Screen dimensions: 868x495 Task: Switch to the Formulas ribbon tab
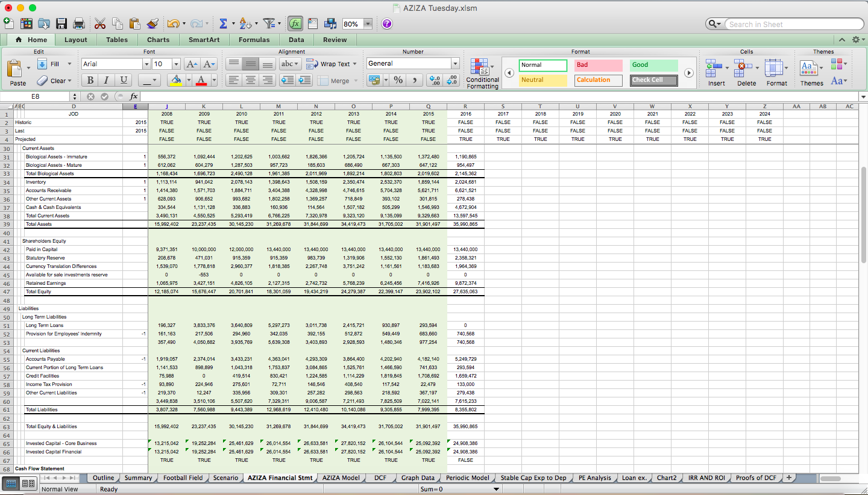click(x=254, y=39)
